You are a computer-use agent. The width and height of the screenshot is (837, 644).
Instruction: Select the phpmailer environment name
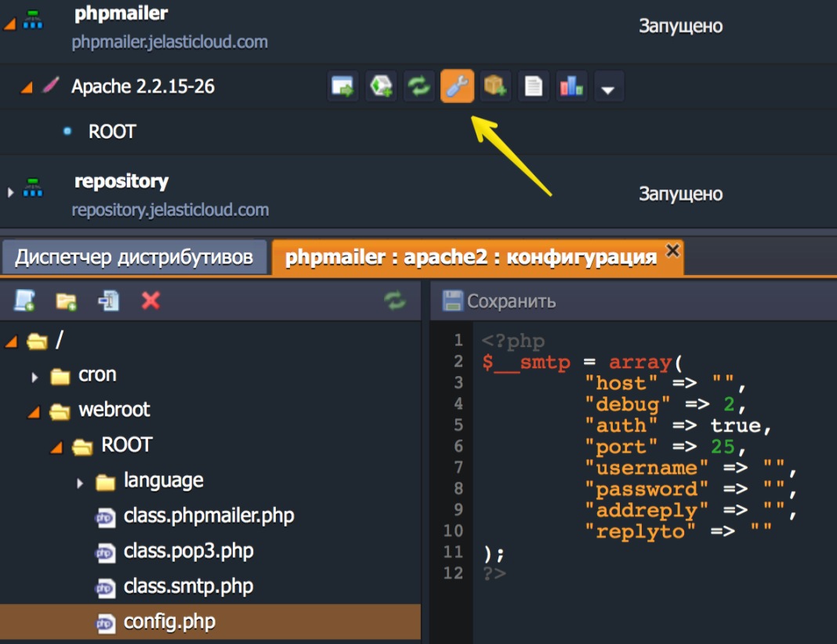coord(121,13)
